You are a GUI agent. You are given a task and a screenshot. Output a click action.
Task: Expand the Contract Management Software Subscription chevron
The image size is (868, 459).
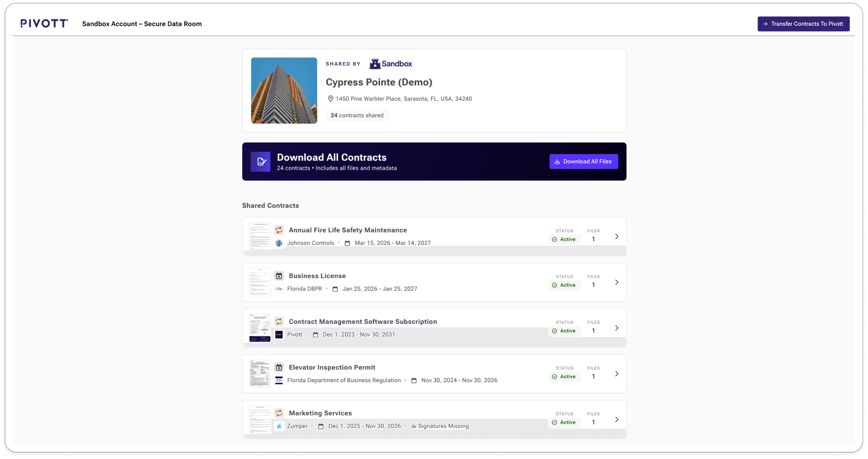point(617,328)
